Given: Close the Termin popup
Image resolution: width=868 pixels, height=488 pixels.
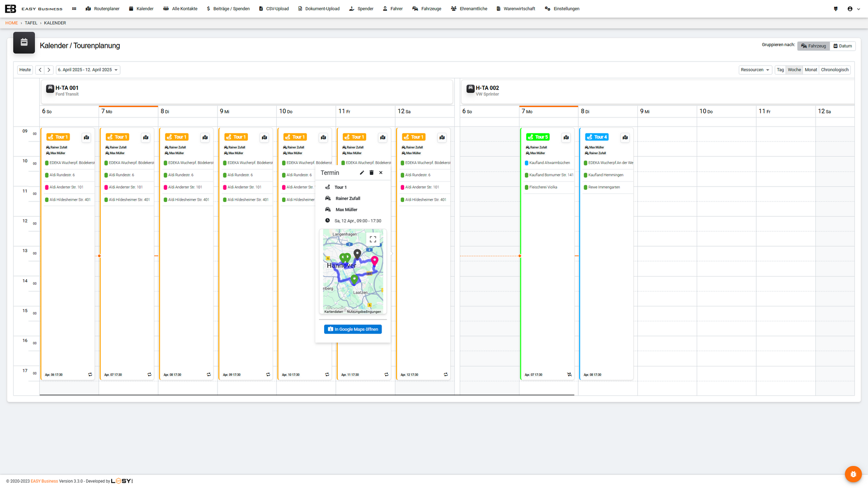Looking at the screenshot, I should 381,173.
